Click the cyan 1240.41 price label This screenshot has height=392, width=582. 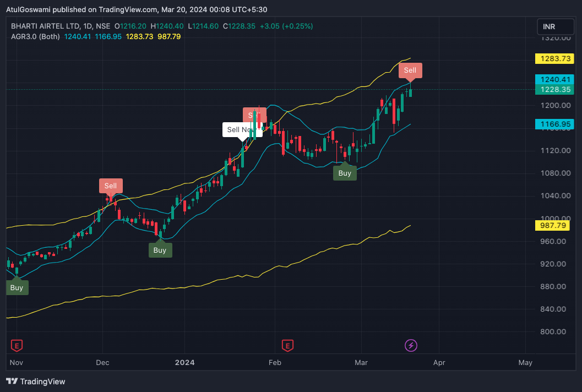click(x=555, y=79)
